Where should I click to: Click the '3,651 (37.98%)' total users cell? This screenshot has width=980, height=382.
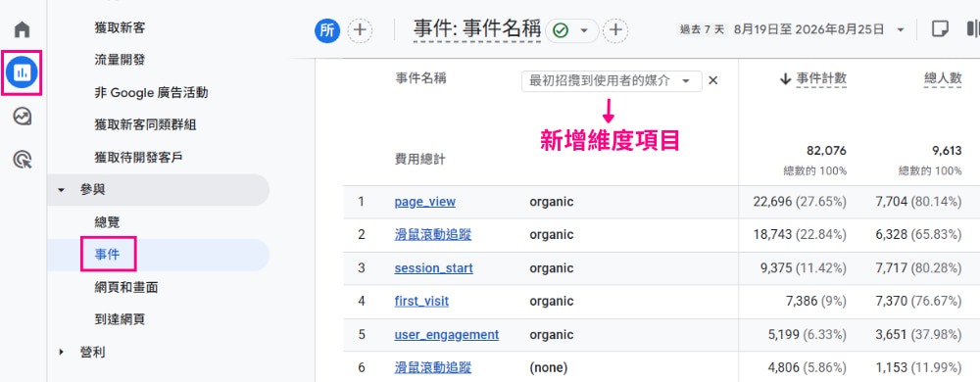pyautogui.click(x=919, y=335)
